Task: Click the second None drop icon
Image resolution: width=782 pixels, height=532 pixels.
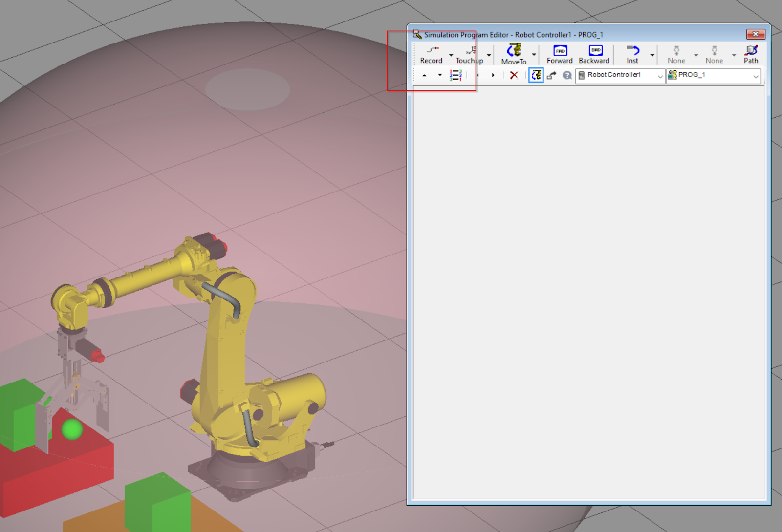Action: click(x=714, y=54)
